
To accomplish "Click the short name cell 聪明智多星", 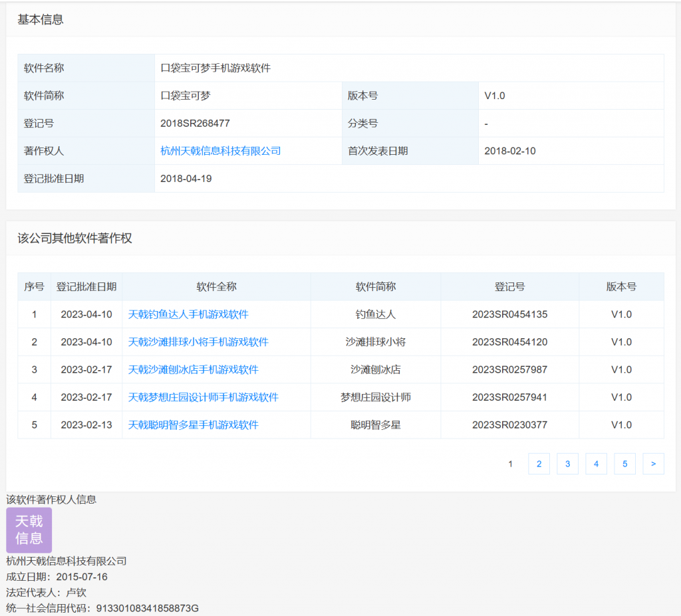I will tap(376, 425).
